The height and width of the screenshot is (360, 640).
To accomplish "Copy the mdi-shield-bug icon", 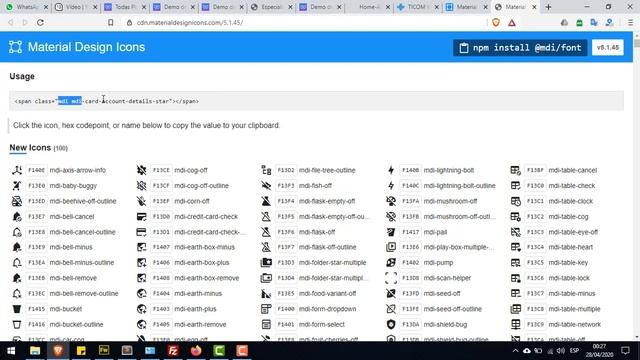I will pos(391,324).
